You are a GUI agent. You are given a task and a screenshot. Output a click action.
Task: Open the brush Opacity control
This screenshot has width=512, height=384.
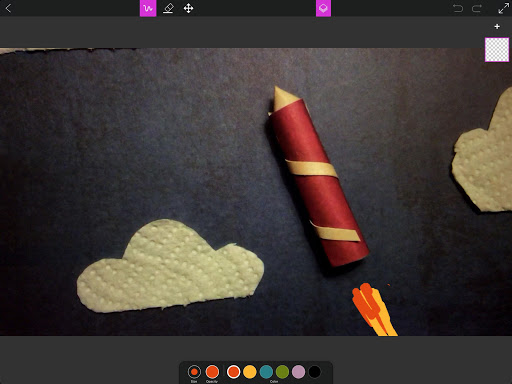coord(212,372)
